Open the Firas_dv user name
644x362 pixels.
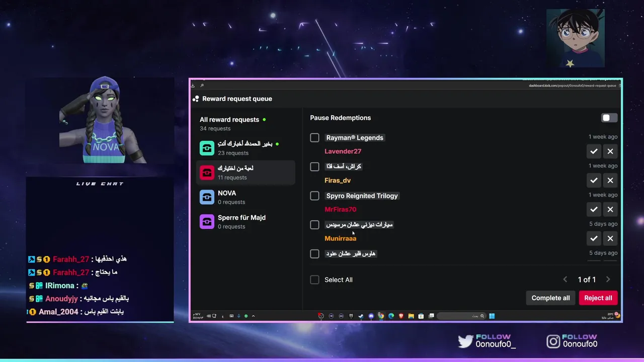click(338, 180)
